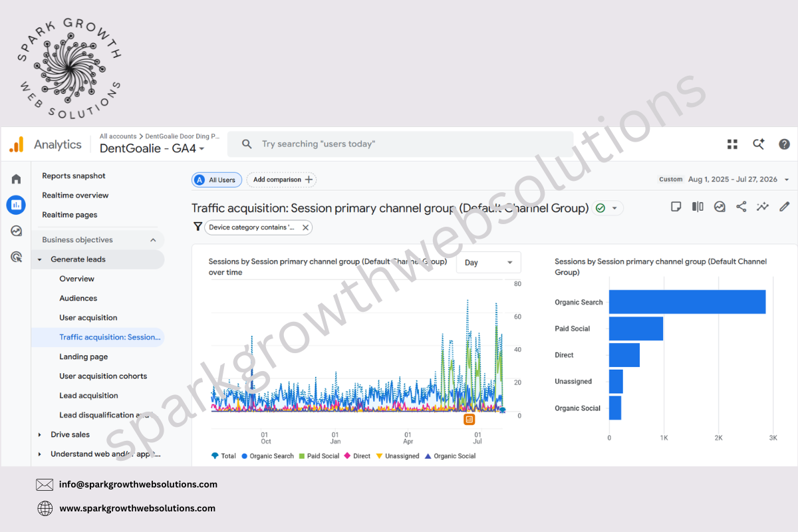798x532 pixels.
Task: Click the Organic Social bar in bar chart
Action: pyautogui.click(x=615, y=408)
